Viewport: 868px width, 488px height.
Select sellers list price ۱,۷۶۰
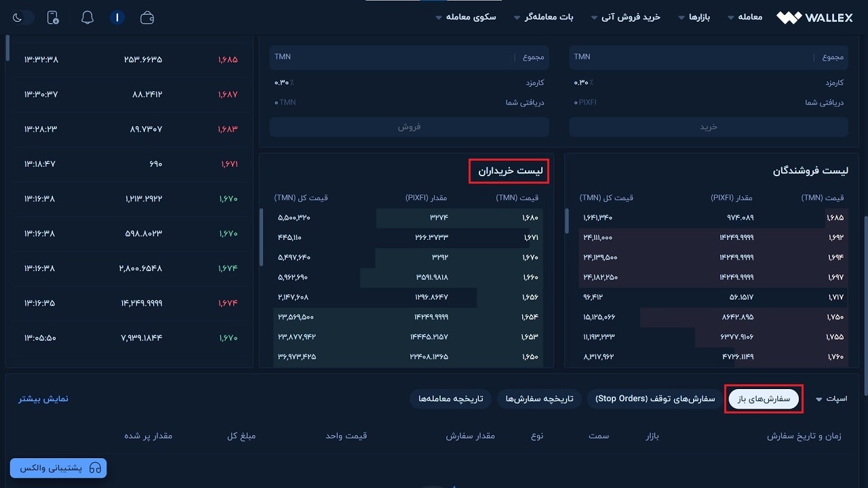[836, 356]
